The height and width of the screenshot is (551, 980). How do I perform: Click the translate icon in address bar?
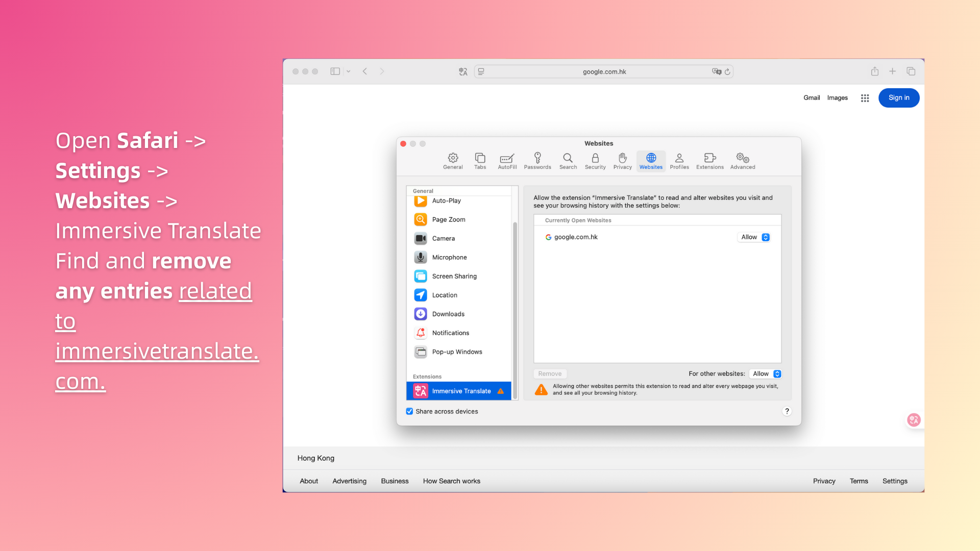[x=717, y=71]
